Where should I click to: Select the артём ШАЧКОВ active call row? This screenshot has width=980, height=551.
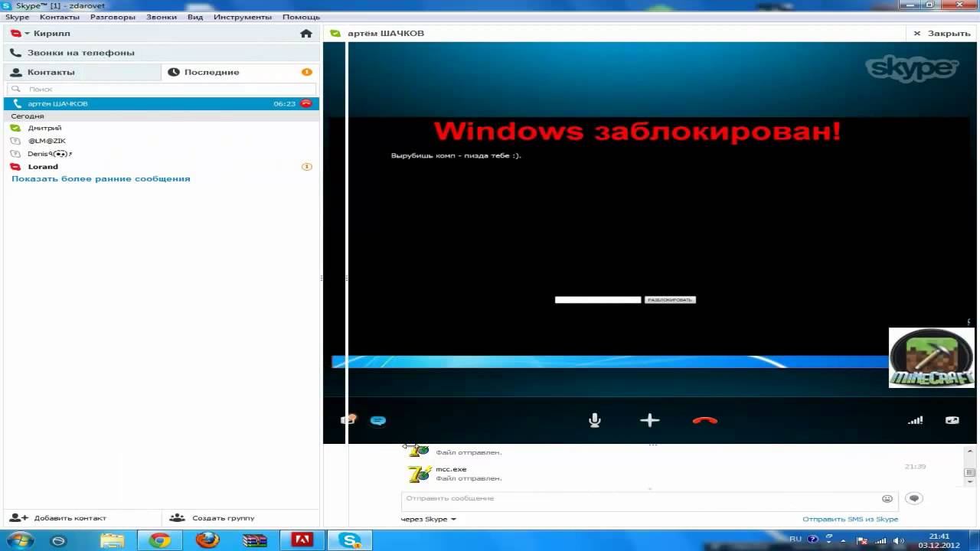tap(161, 103)
